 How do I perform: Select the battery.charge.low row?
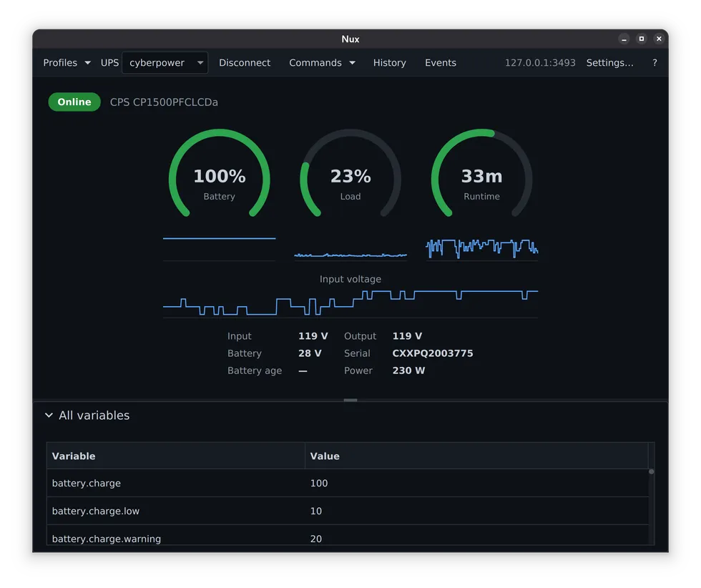point(348,511)
